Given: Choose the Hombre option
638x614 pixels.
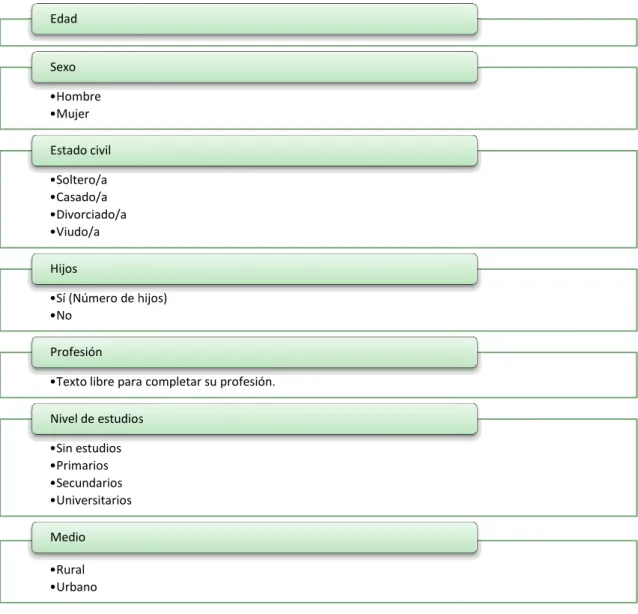Looking at the screenshot, I should pos(76,96).
